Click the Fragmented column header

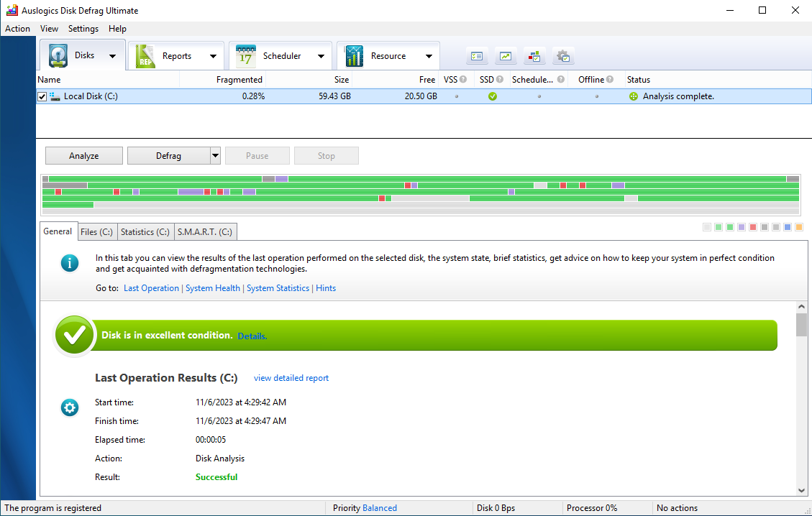tap(240, 79)
